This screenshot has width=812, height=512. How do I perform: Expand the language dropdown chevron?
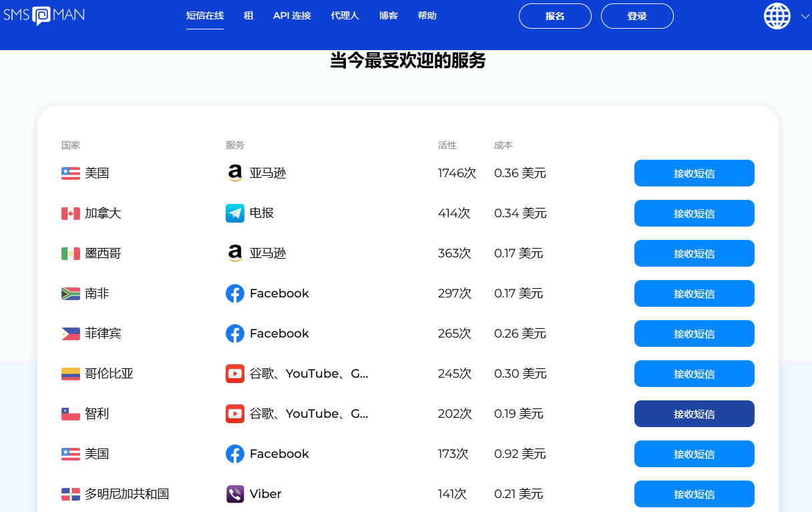pyautogui.click(x=805, y=17)
